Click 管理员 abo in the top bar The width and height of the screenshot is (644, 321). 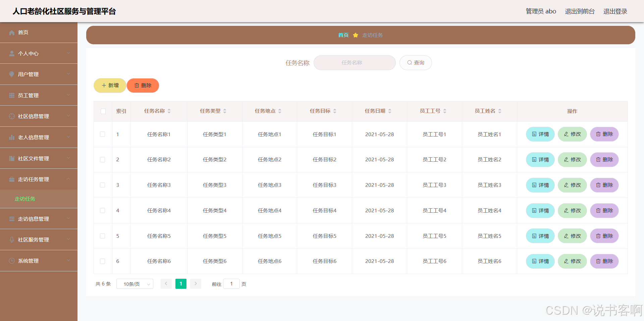[541, 11]
